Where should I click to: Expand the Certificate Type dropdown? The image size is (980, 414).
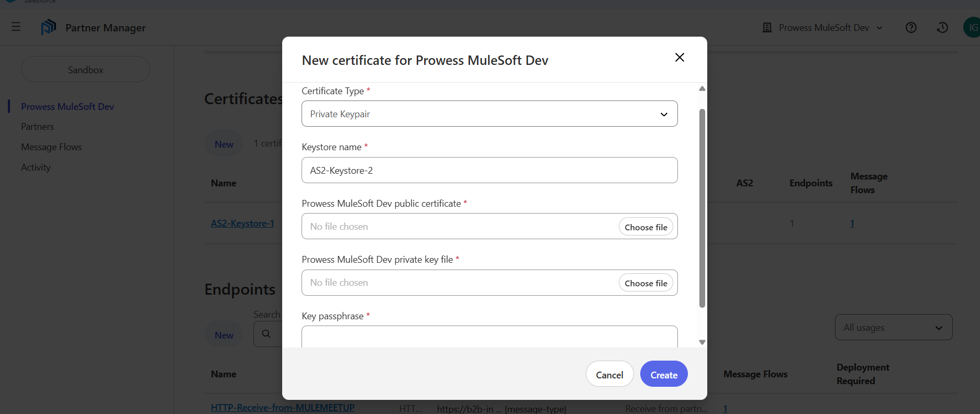(x=489, y=114)
